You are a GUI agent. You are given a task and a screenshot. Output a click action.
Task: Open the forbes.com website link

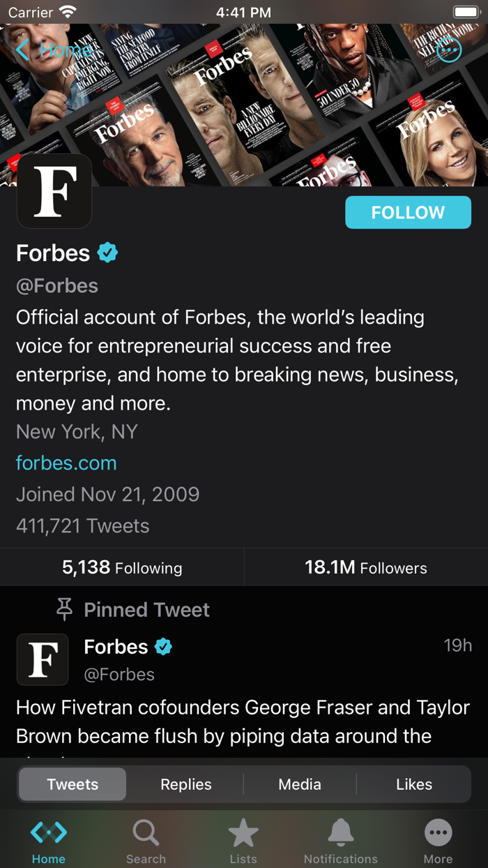click(66, 463)
